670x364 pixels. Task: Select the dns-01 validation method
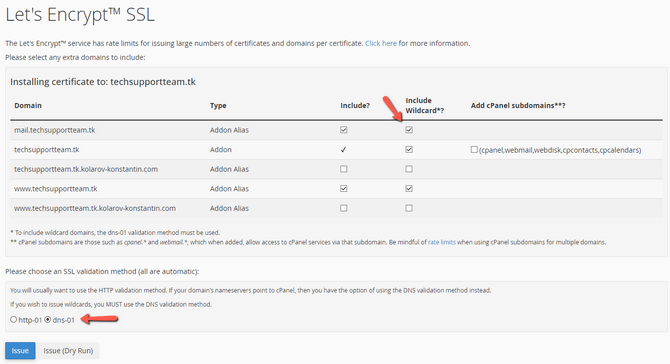tap(48, 319)
